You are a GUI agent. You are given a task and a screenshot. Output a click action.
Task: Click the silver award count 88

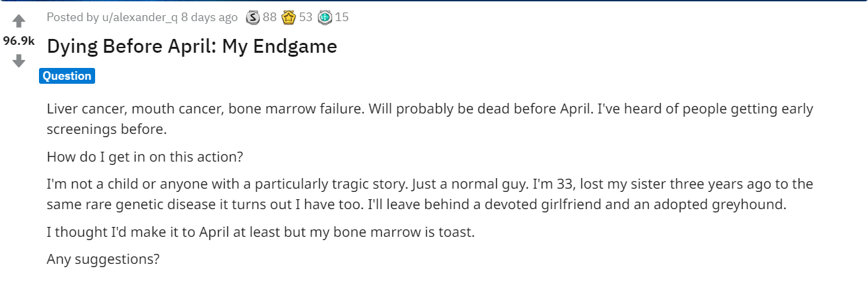click(270, 18)
